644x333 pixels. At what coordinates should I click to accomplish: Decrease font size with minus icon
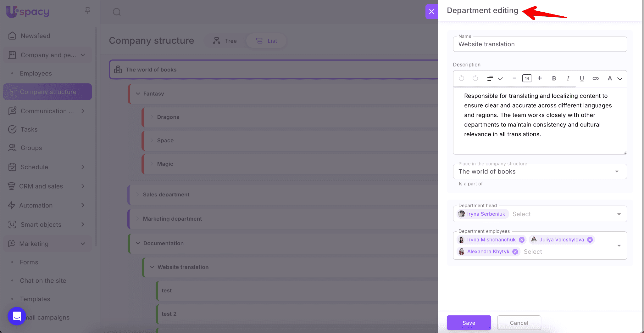(514, 78)
